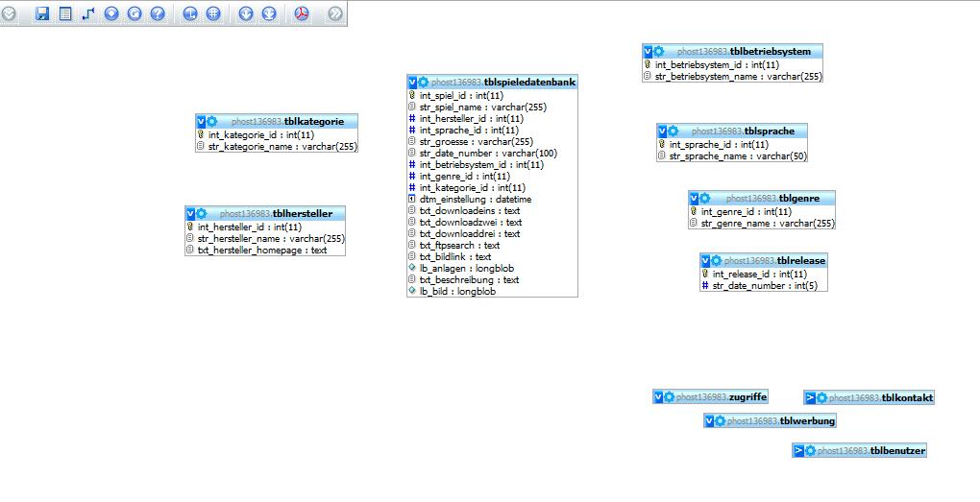Toggle the snap to grid icon

tap(213, 13)
